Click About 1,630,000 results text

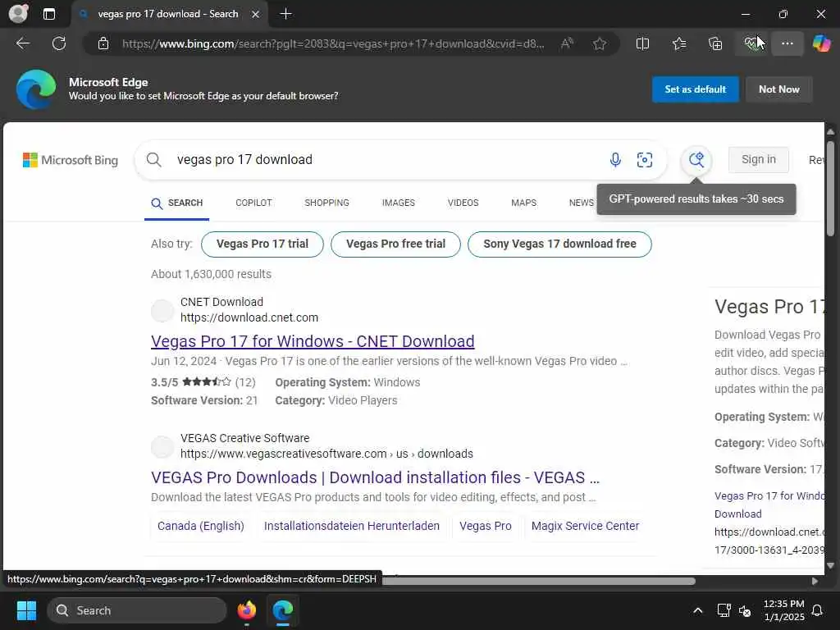211,274
